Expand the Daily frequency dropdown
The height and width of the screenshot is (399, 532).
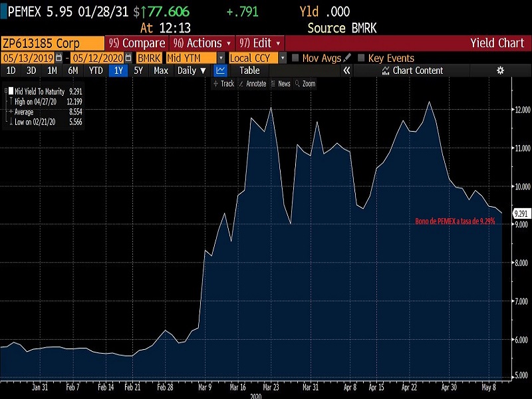click(x=191, y=70)
